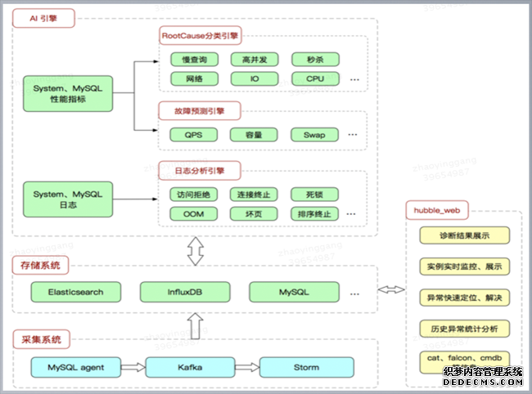This screenshot has width=532, height=394.
Task: Select the 死锁 log analysis box
Action: (x=314, y=195)
